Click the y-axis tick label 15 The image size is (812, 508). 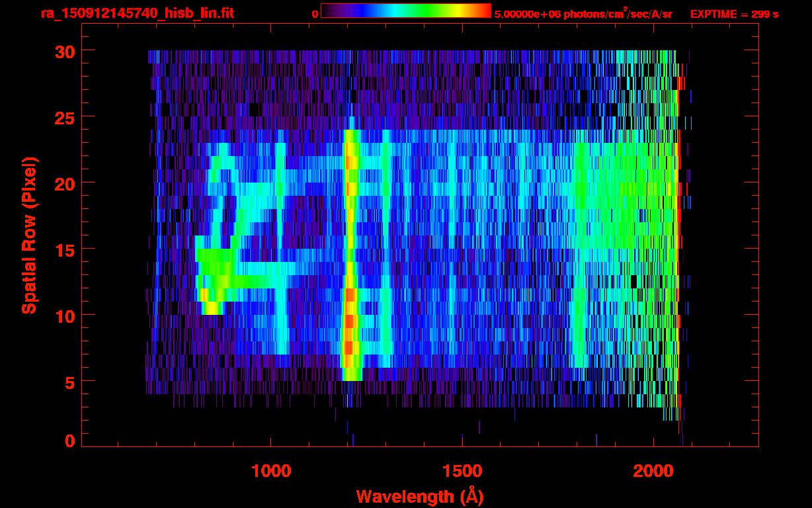click(63, 249)
